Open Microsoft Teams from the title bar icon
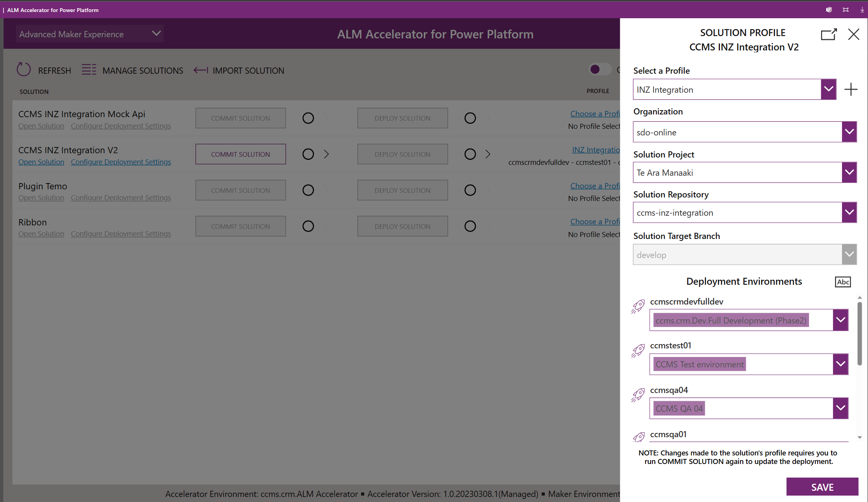Image resolution: width=868 pixels, height=502 pixels. point(829,10)
